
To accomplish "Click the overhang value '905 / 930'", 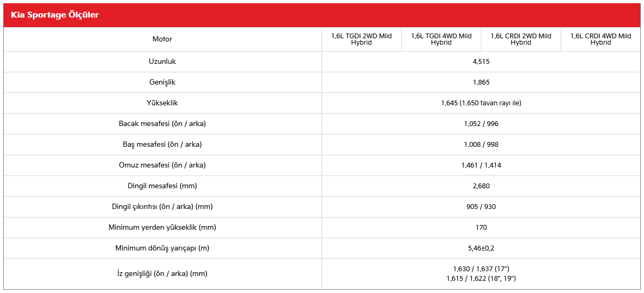I will tap(481, 207).
